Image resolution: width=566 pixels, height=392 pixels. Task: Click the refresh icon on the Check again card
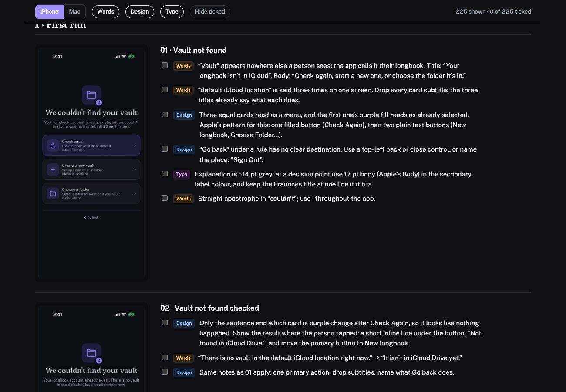pos(53,146)
